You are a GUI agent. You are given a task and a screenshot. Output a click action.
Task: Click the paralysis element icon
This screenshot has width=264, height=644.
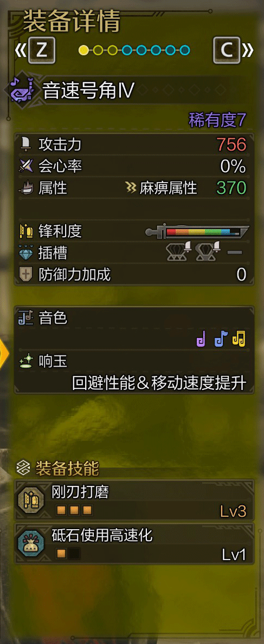click(x=131, y=188)
